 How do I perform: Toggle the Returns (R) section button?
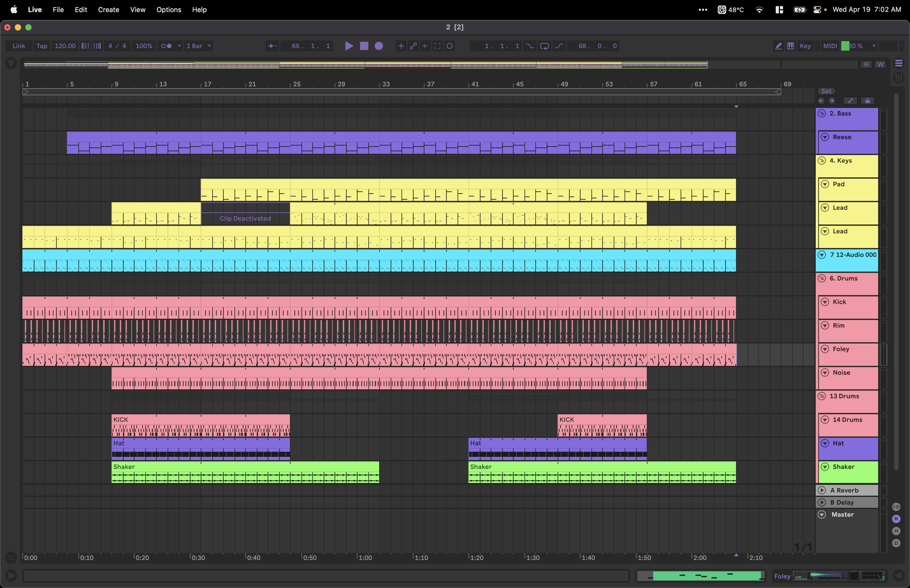[896, 519]
